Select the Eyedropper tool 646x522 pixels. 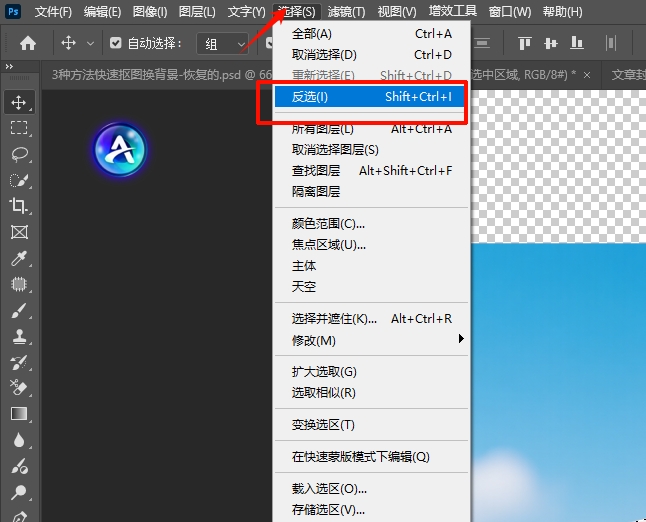click(18, 259)
